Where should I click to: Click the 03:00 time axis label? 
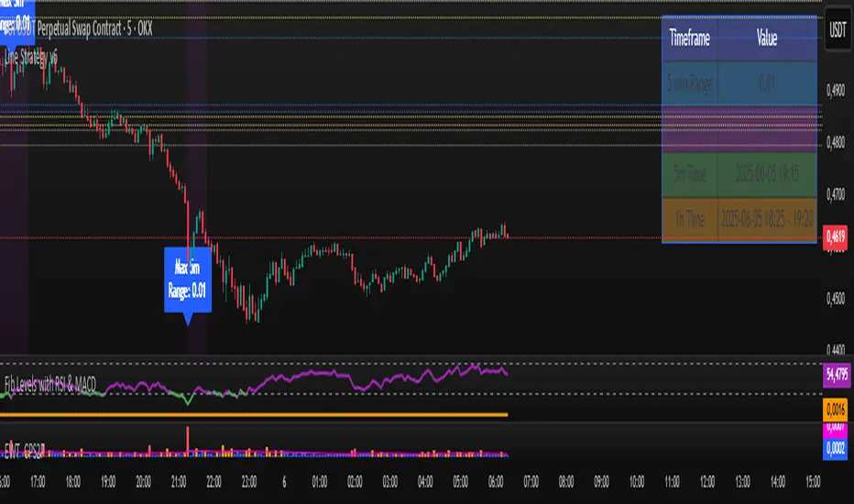(x=390, y=482)
